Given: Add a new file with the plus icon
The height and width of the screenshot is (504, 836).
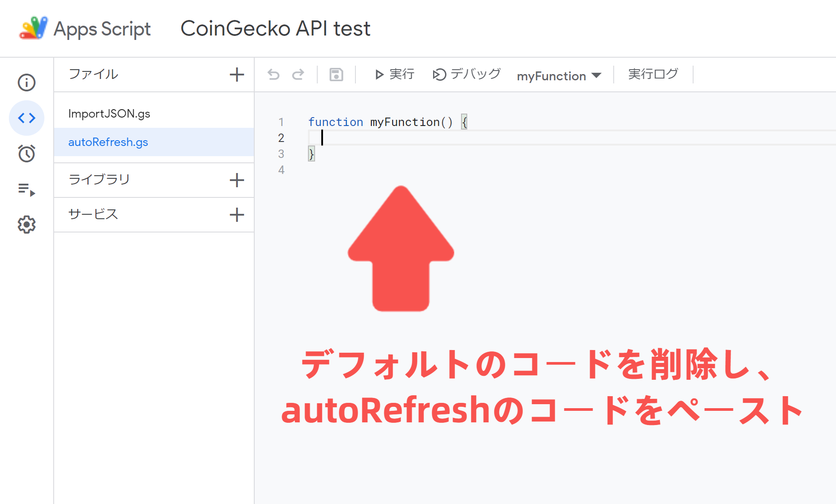Looking at the screenshot, I should tap(237, 75).
